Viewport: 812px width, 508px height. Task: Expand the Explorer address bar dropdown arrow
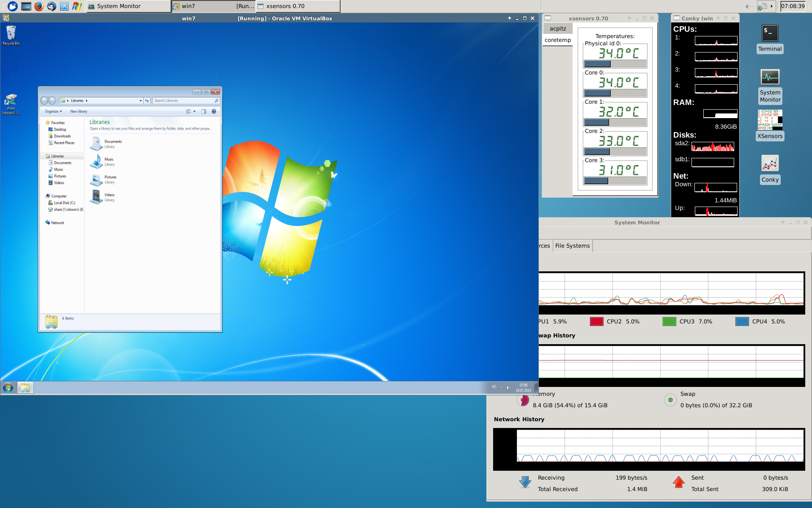(140, 101)
